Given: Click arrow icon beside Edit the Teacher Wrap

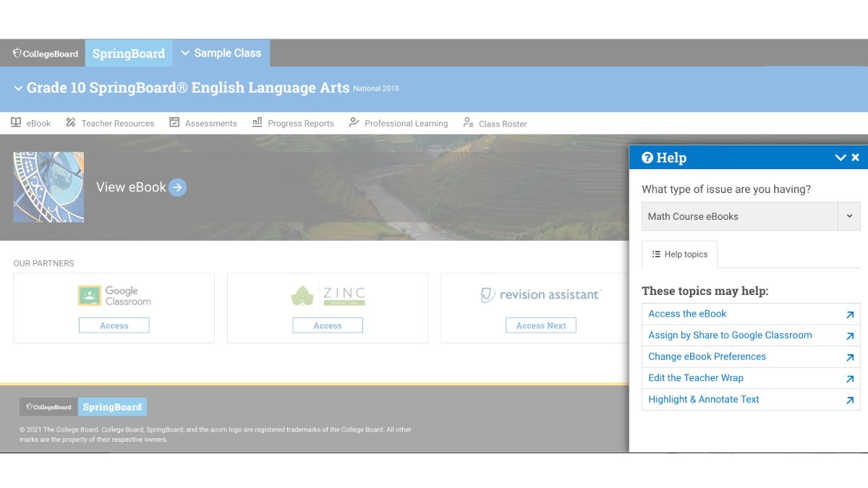Looking at the screenshot, I should click(850, 379).
